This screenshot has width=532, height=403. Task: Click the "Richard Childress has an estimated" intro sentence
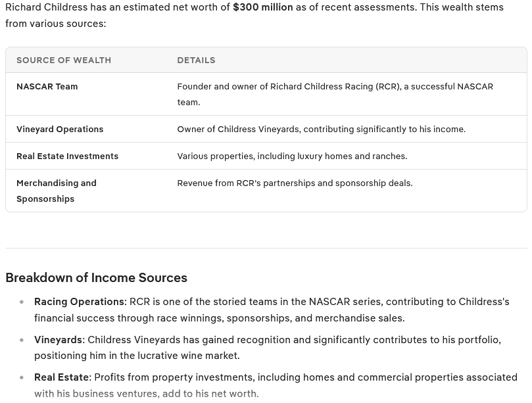[118, 7]
